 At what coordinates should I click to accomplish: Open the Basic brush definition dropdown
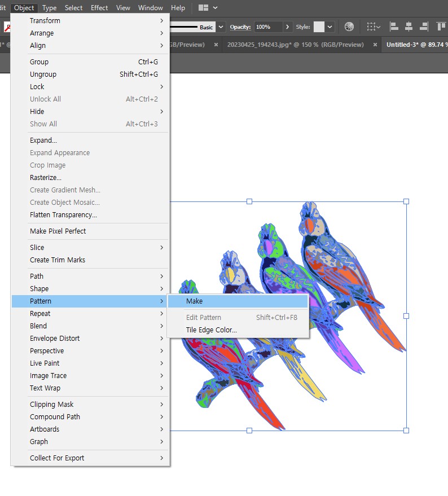pos(221,27)
